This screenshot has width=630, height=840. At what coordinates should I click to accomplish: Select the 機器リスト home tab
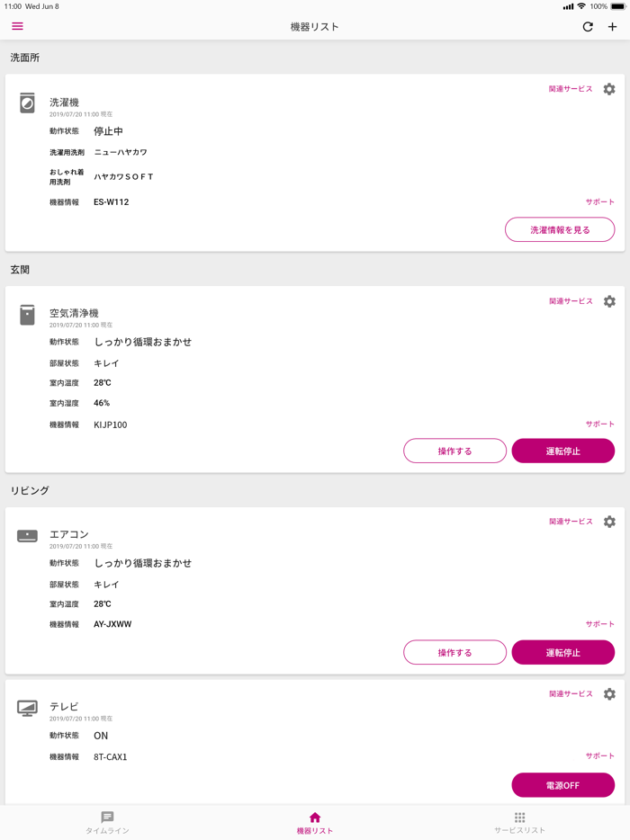coord(315,822)
